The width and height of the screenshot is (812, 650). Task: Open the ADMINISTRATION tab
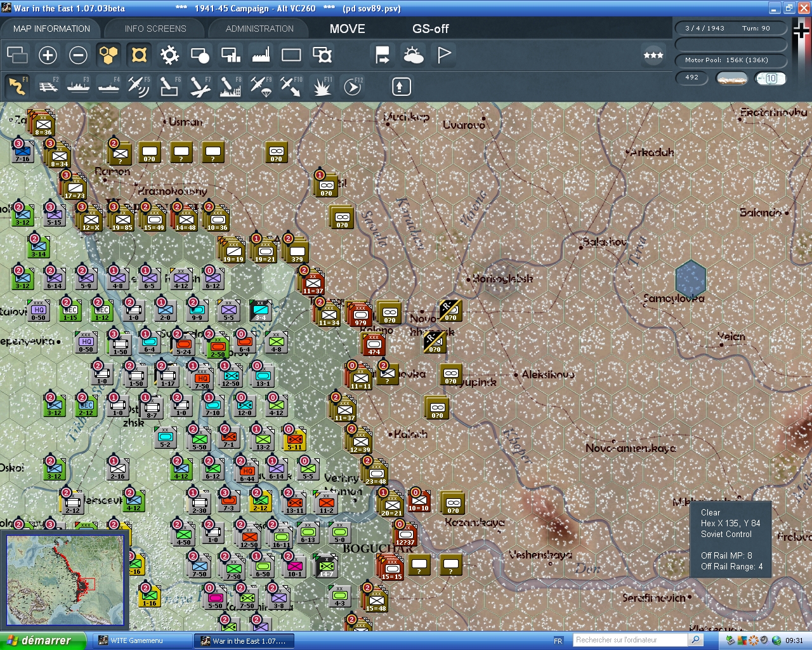[x=259, y=29]
